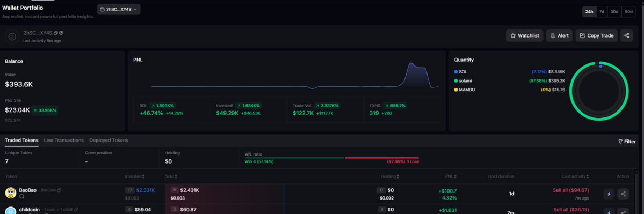This screenshot has width=644, height=214.
Task: Share the BaoBao row
Action: pyautogui.click(x=624, y=194)
